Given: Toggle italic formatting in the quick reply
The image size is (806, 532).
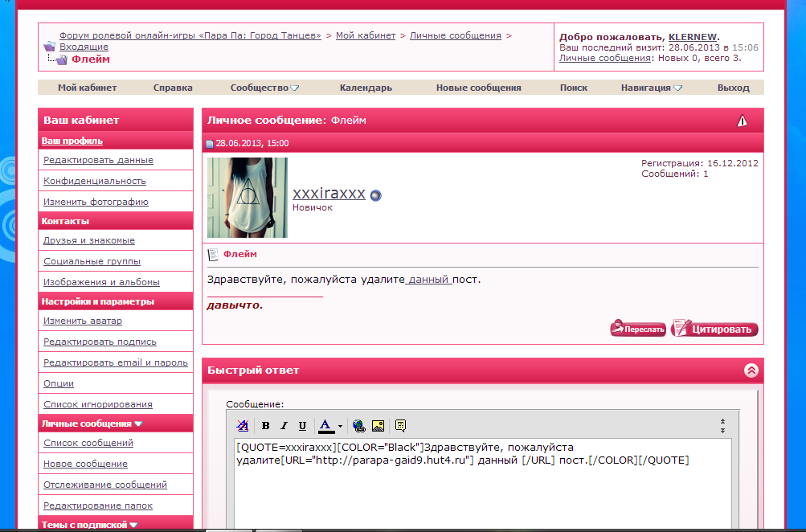Looking at the screenshot, I should [284, 426].
